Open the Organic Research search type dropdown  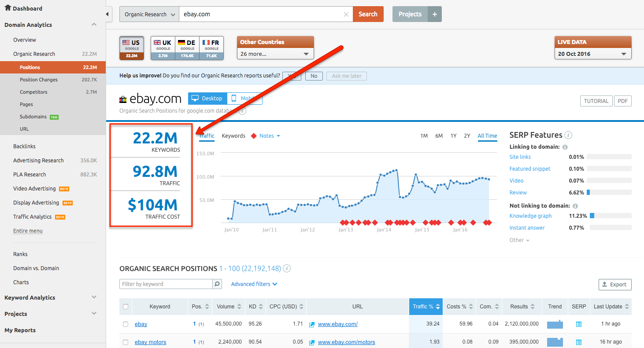click(149, 14)
